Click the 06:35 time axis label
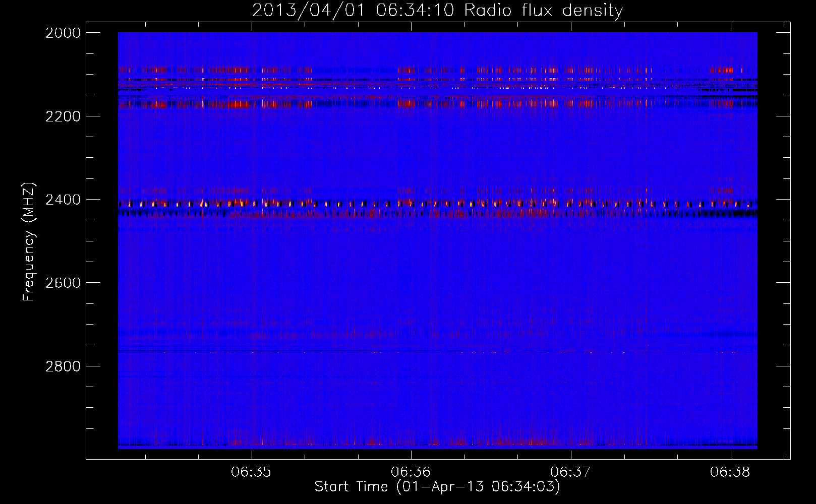Screen dimensions: 816x504 point(251,472)
